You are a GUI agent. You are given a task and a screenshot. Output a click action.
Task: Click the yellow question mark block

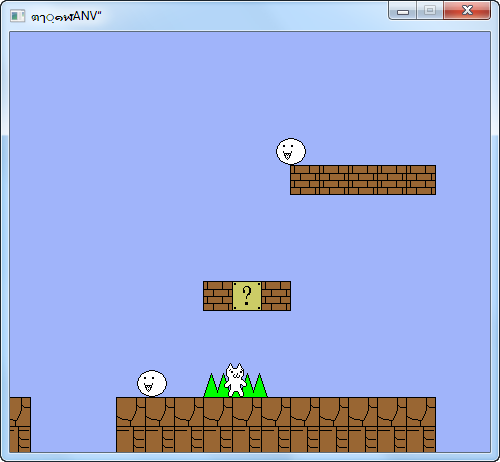pyautogui.click(x=247, y=296)
